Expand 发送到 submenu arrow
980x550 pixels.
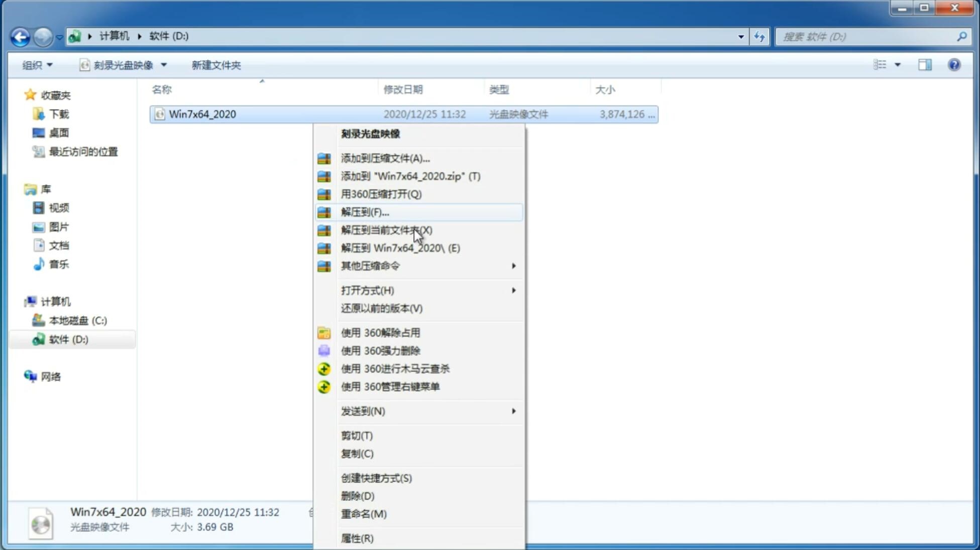pos(513,411)
